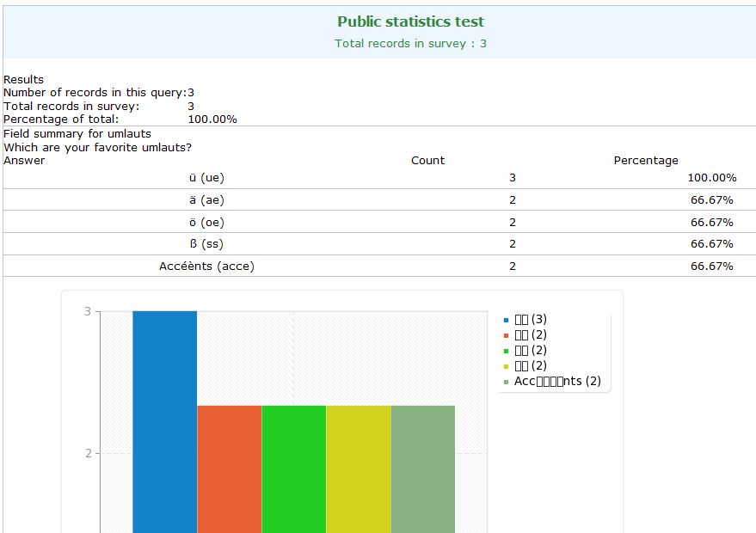
Task: Click the blue bar in the chart
Action: [164, 421]
